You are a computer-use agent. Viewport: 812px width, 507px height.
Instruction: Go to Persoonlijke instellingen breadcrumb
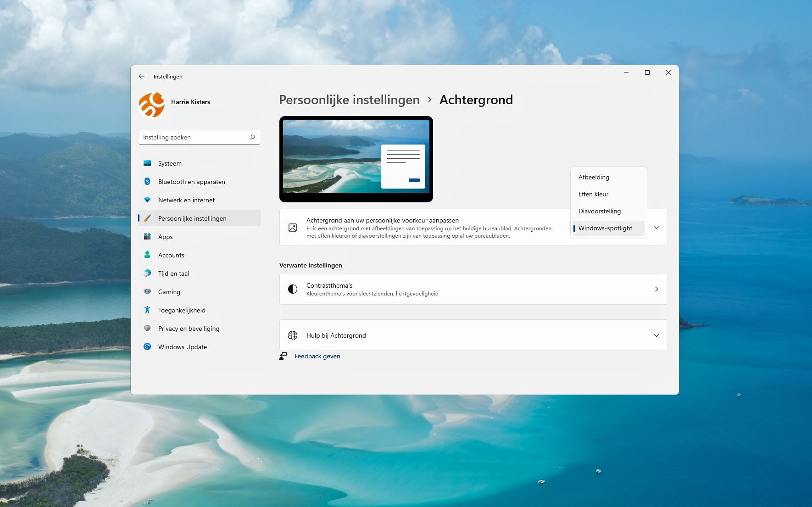349,100
